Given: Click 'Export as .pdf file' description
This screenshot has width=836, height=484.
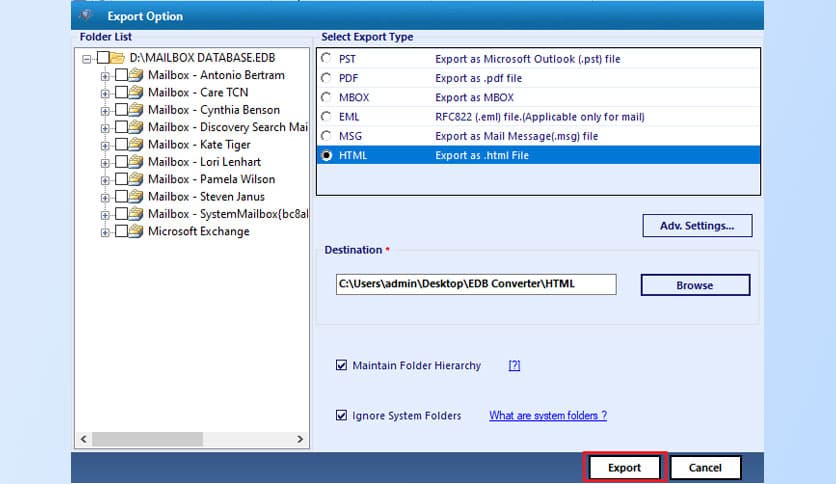Looking at the screenshot, I should click(x=478, y=78).
